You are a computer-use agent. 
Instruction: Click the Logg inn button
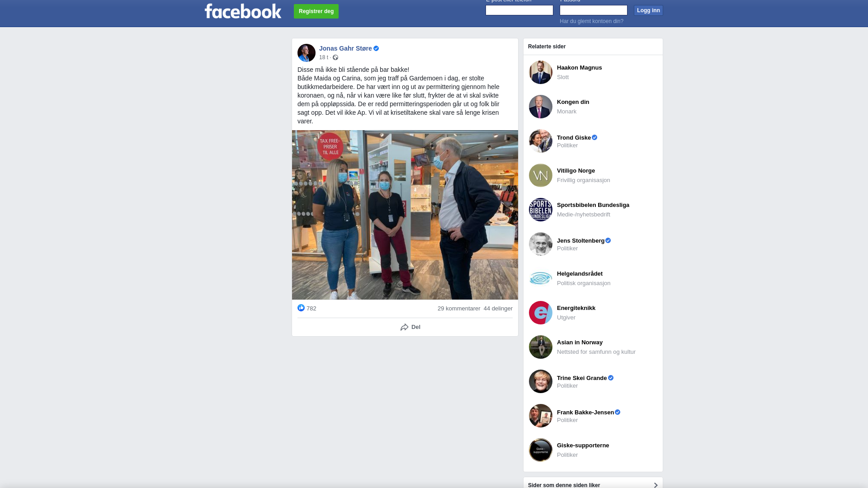coord(648,10)
